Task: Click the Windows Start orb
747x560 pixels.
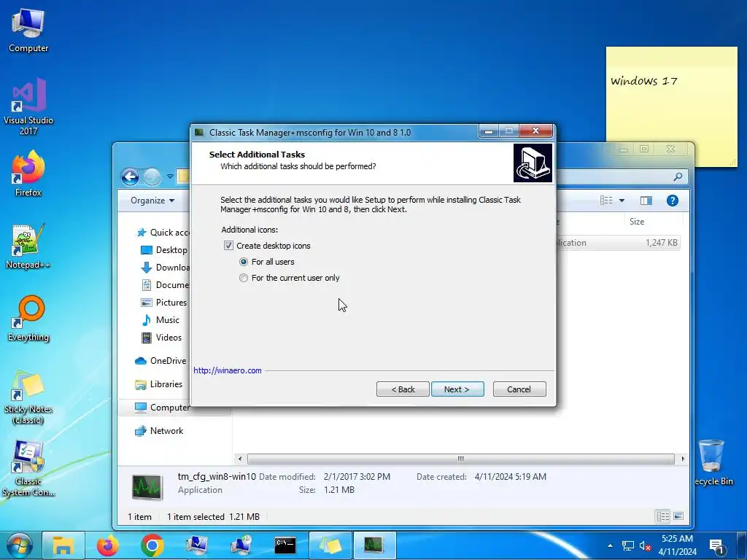Action: coord(19,545)
